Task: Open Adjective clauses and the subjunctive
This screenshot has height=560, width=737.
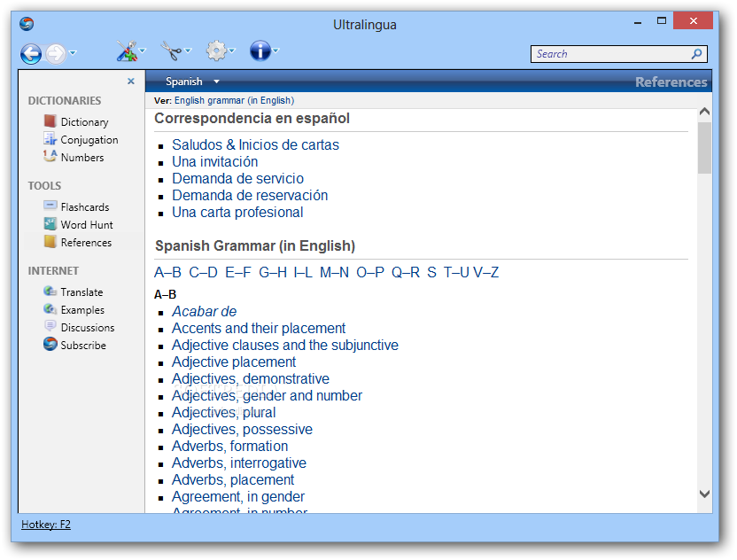Action: [285, 345]
